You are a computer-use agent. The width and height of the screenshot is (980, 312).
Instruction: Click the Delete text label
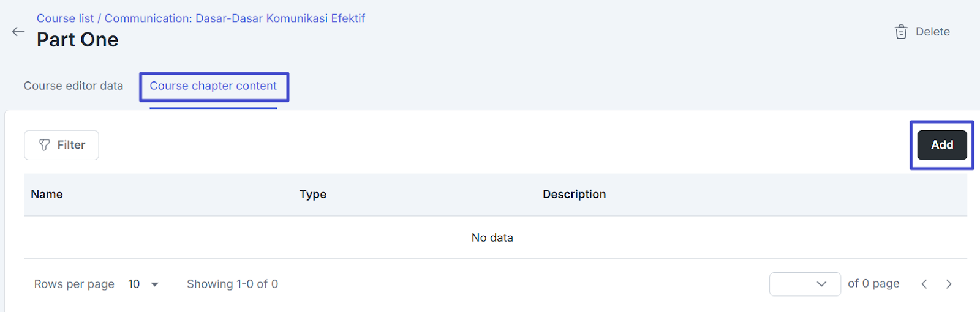tap(932, 32)
